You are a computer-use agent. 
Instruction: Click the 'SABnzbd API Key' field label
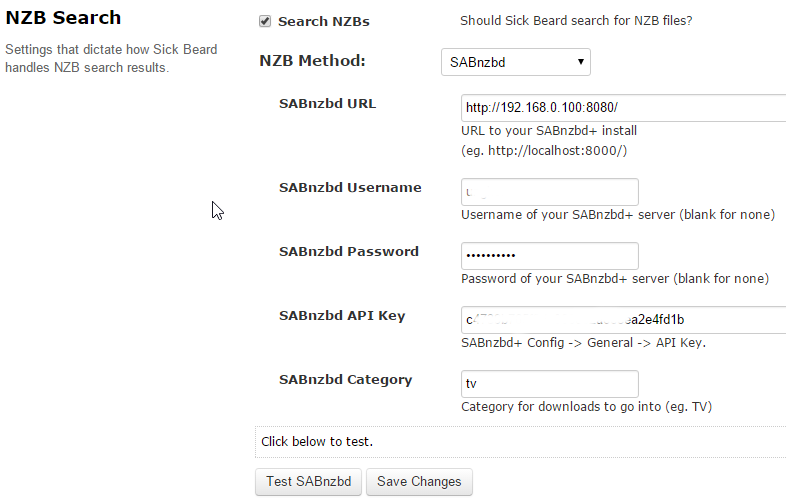pos(342,315)
